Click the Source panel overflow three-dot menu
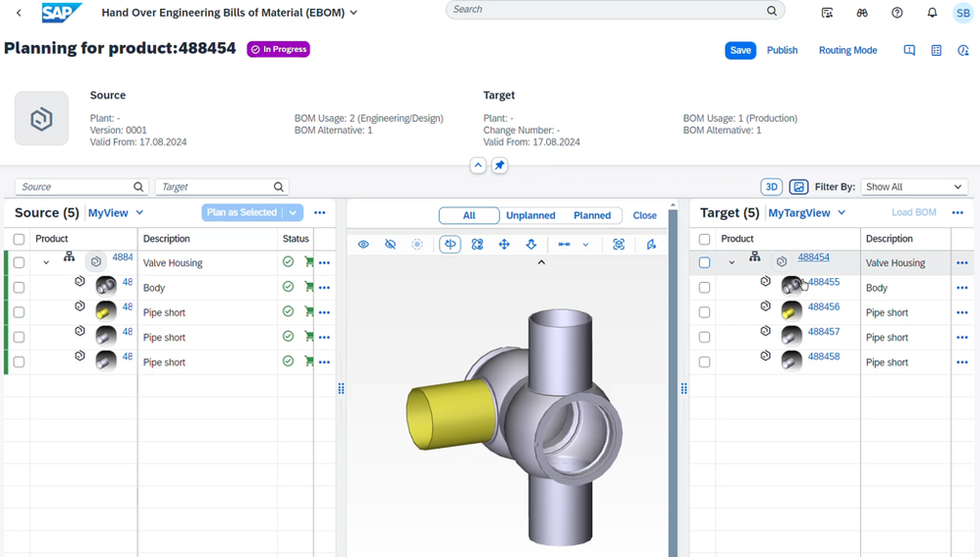This screenshot has height=557, width=980. (319, 212)
